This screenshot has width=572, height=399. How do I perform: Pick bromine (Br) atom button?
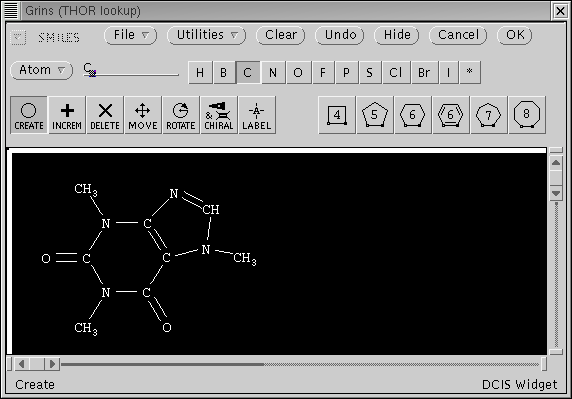[425, 73]
